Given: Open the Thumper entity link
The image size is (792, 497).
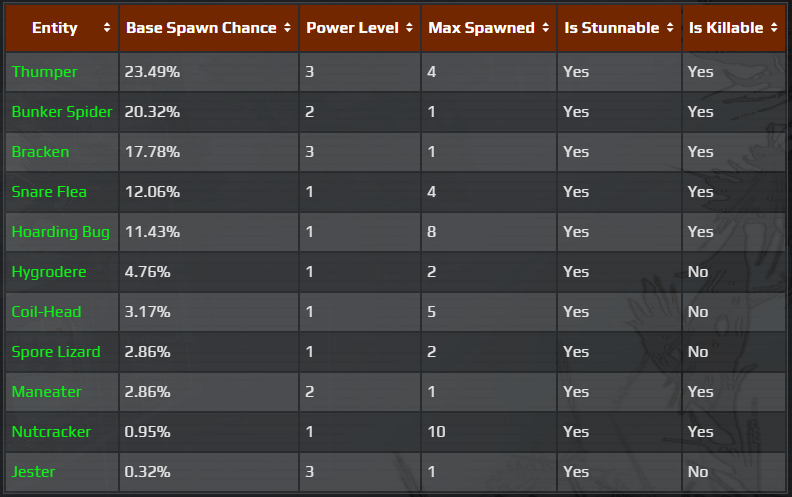Looking at the screenshot, I should (x=44, y=72).
